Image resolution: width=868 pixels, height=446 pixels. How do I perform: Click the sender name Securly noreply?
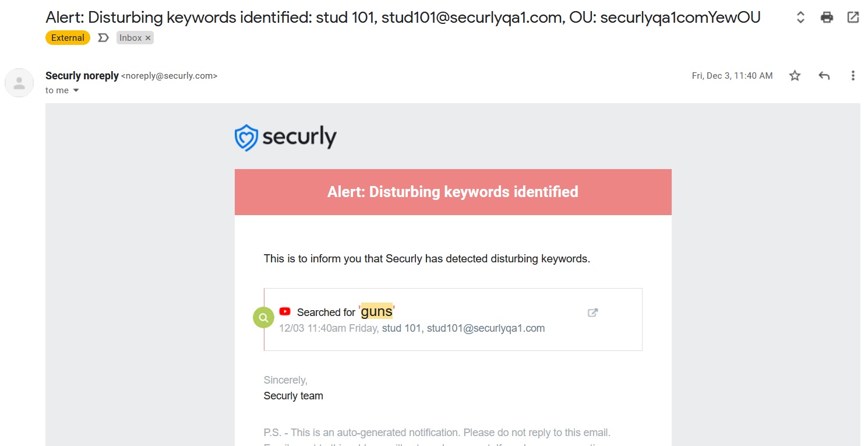[82, 75]
